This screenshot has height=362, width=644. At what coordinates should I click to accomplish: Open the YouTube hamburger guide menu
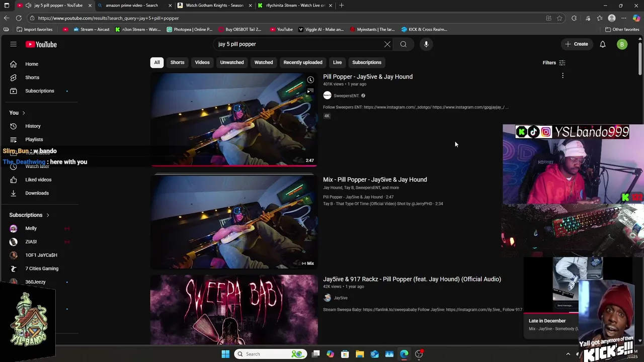14,44
